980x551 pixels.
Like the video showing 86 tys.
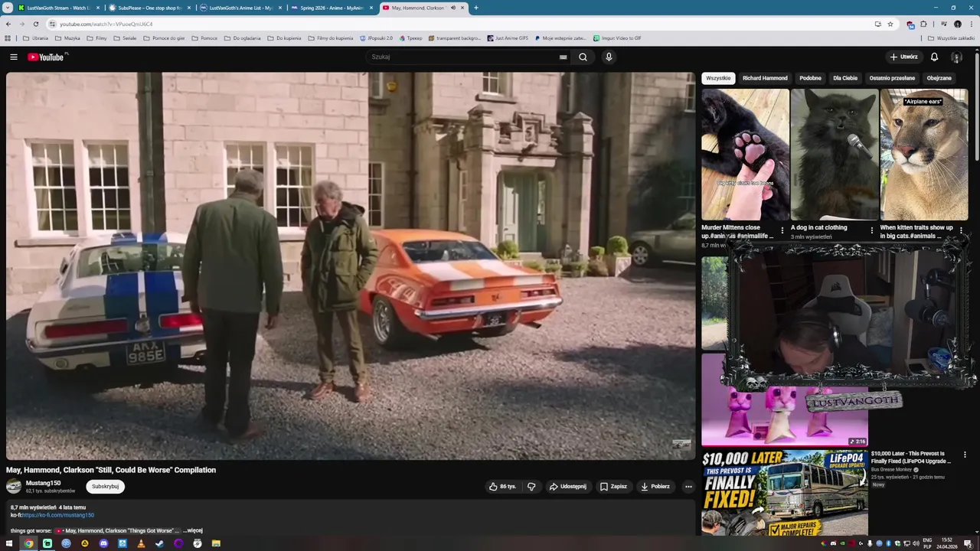[502, 486]
